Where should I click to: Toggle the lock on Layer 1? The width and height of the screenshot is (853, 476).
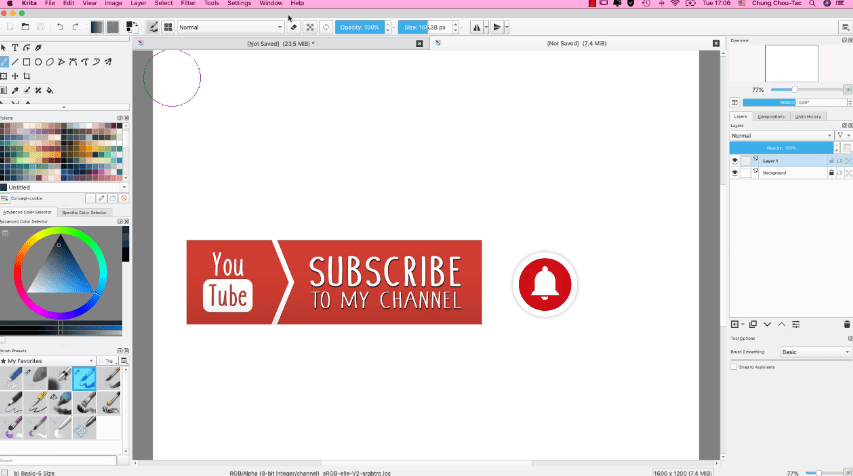[x=831, y=161]
